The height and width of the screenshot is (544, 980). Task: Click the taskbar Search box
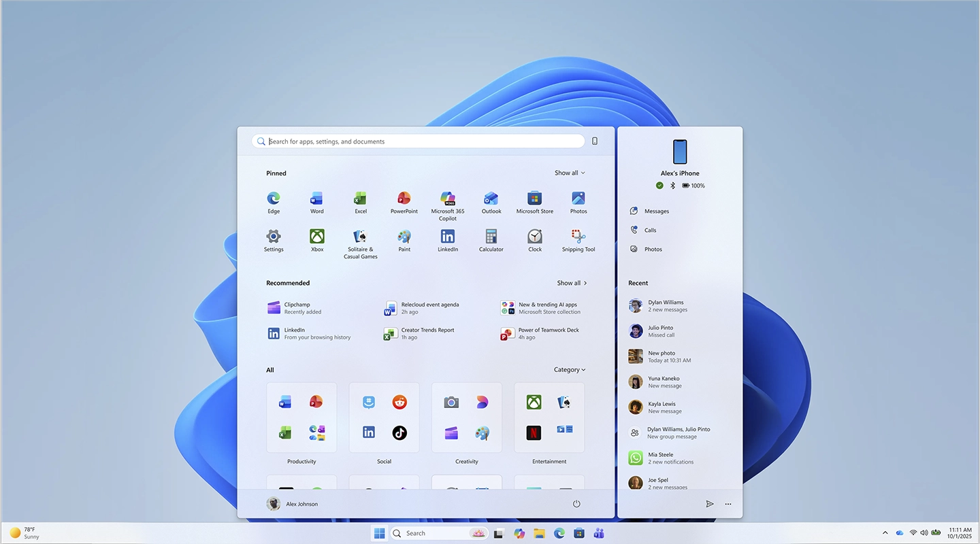[x=439, y=533]
